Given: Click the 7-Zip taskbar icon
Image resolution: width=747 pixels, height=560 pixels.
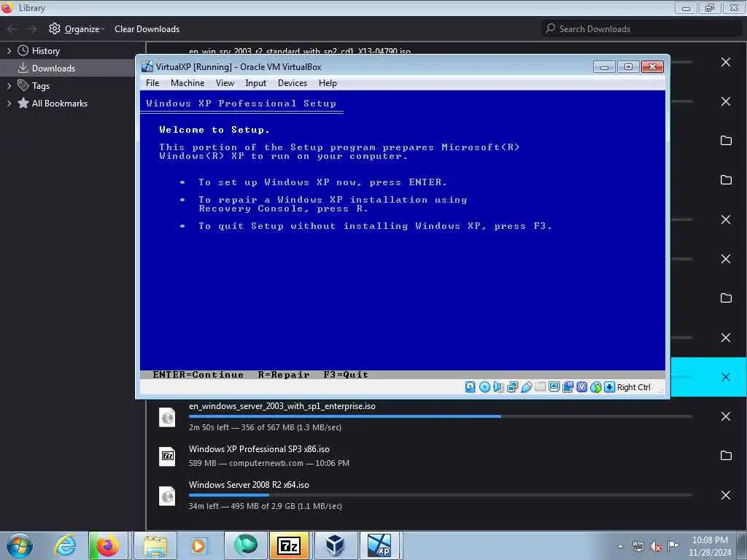Looking at the screenshot, I should [289, 545].
